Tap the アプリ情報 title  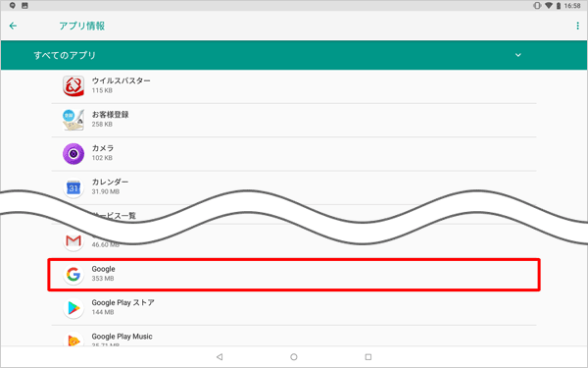click(x=81, y=26)
